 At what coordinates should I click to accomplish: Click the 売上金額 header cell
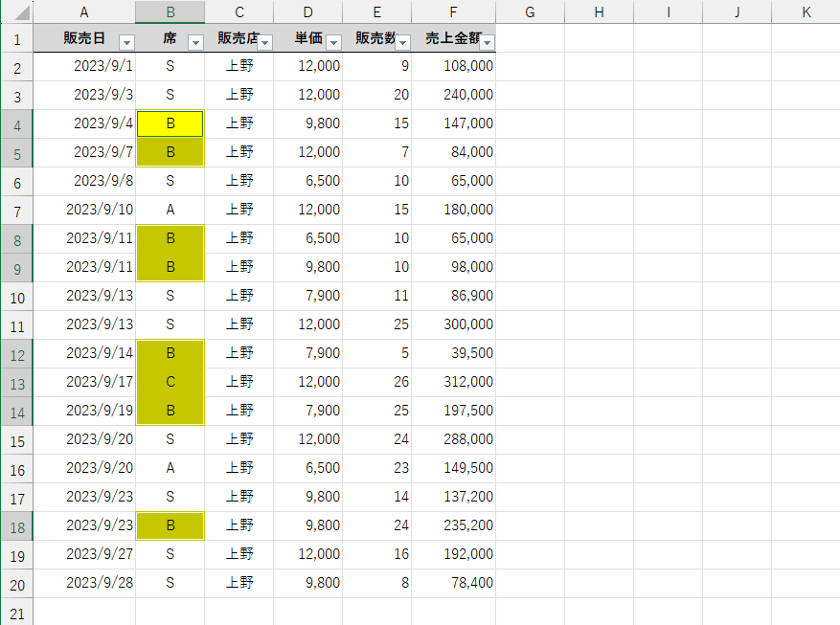[x=454, y=38]
